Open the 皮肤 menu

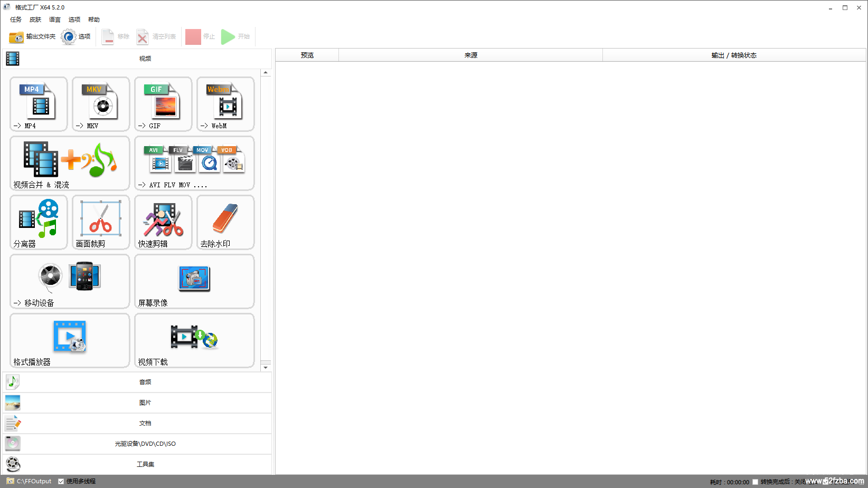pyautogui.click(x=35, y=20)
